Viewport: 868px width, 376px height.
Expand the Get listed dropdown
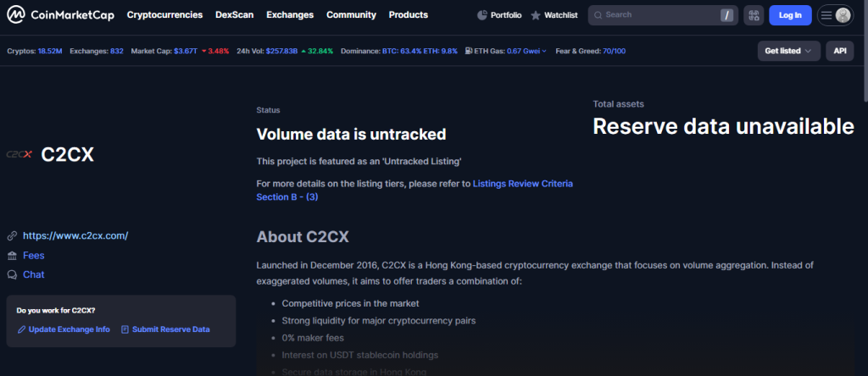point(788,51)
